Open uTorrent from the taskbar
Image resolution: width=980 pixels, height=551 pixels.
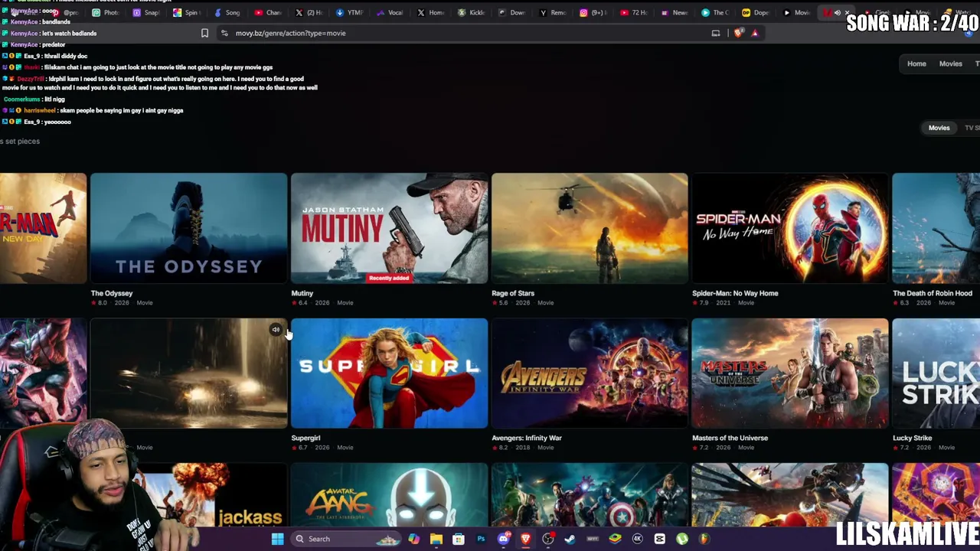[682, 539]
